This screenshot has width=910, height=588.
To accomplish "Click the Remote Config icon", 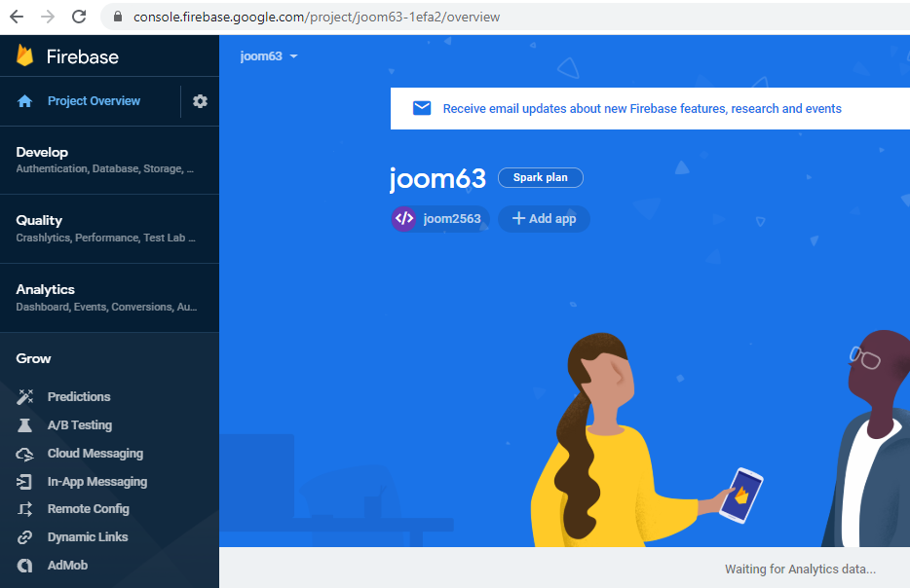I will (x=25, y=509).
